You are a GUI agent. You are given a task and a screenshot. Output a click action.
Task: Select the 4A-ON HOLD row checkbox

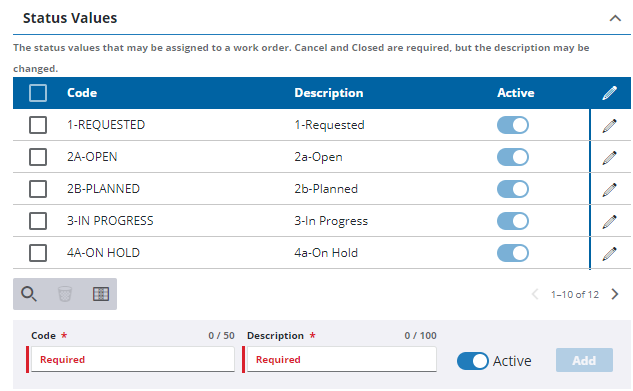(38, 253)
